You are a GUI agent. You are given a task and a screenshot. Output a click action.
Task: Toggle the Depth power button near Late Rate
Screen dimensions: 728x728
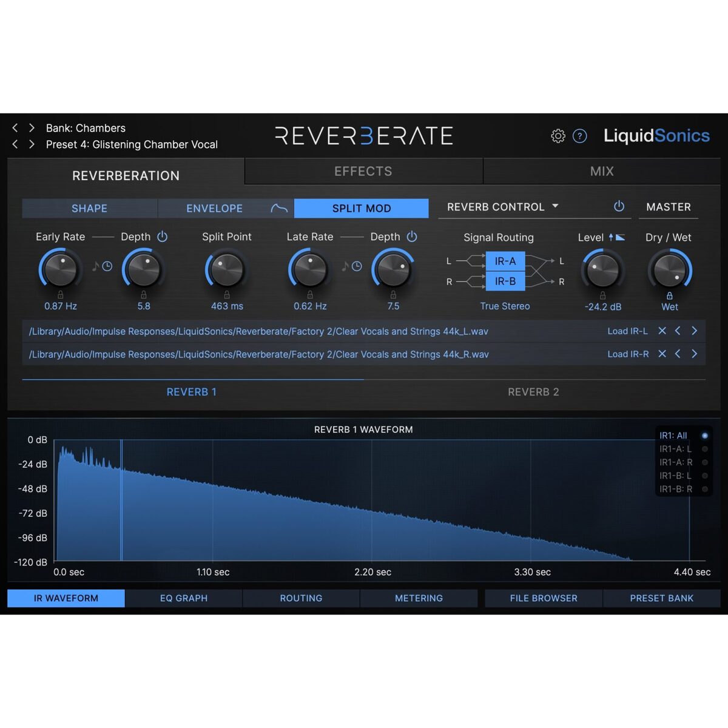[x=413, y=237]
